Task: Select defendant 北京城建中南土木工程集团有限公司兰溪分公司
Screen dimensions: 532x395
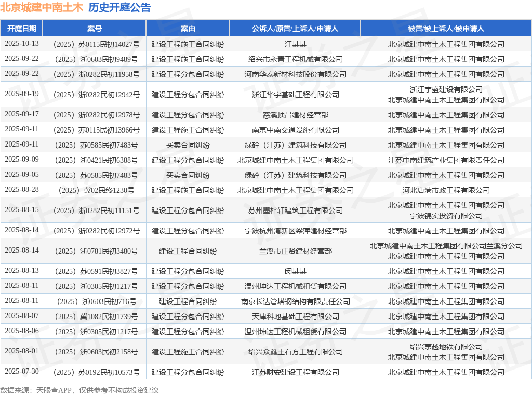Action: pos(446,246)
